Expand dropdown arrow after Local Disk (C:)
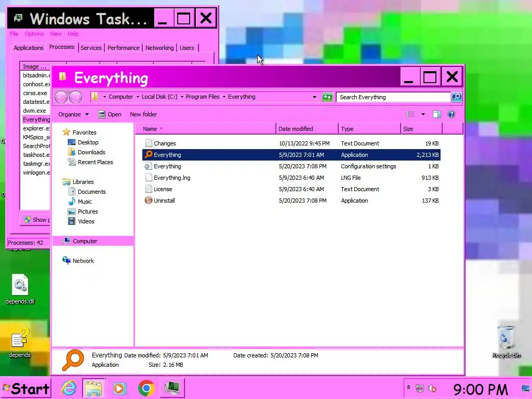This screenshot has width=532, height=399. tap(182, 97)
